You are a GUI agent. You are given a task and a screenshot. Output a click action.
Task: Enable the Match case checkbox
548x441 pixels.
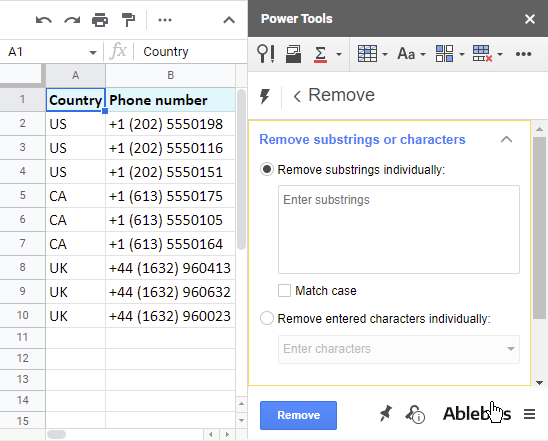coord(284,291)
